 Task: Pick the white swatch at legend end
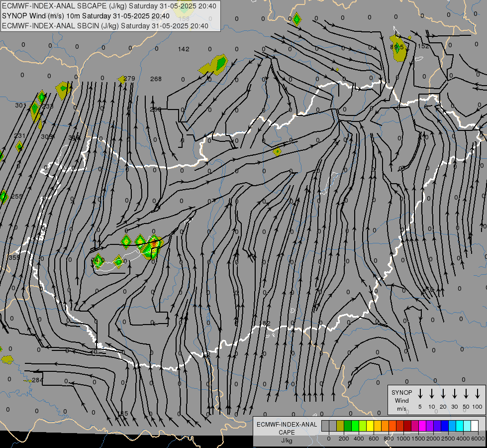pyautogui.click(x=475, y=426)
